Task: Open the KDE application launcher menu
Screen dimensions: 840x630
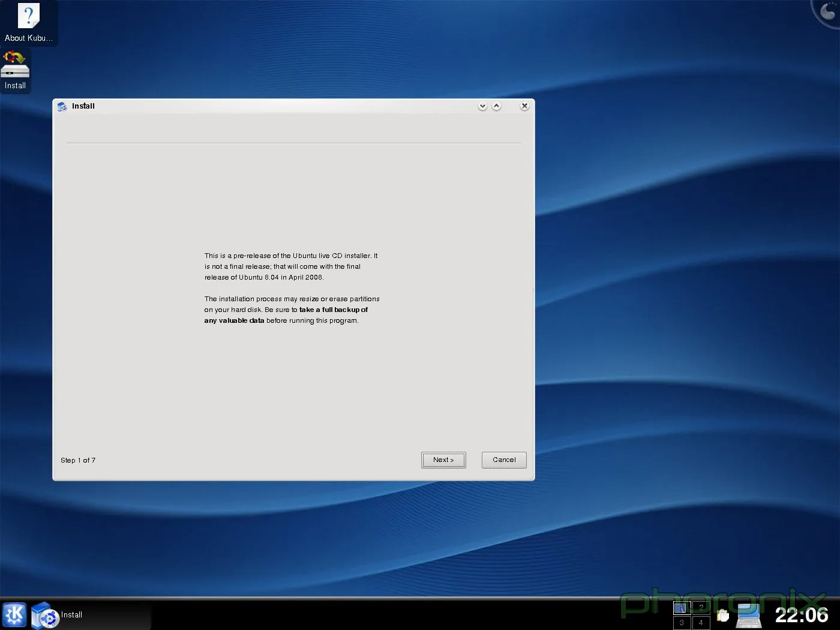Action: 14,615
